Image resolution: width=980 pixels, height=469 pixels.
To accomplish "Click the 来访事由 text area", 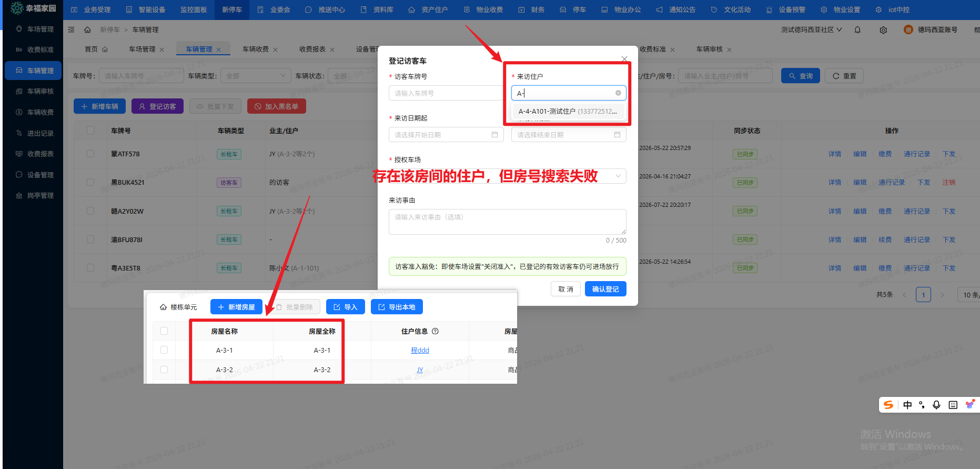I will 507,222.
